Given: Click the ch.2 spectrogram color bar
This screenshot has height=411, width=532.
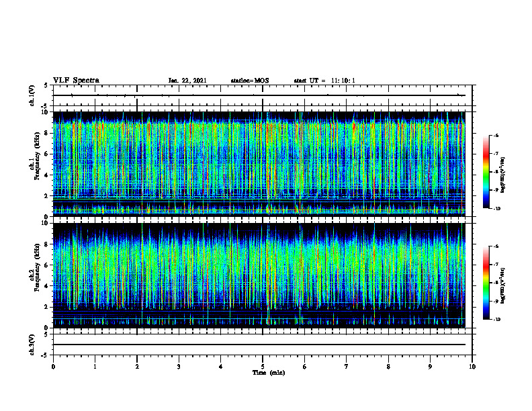Looking at the screenshot, I should pos(486,283).
